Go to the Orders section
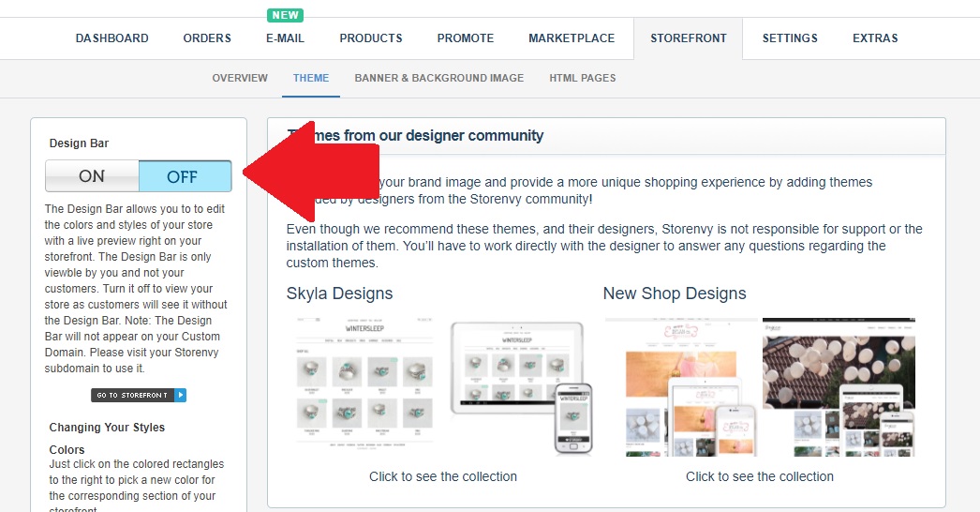Image resolution: width=980 pixels, height=512 pixels. (x=207, y=38)
